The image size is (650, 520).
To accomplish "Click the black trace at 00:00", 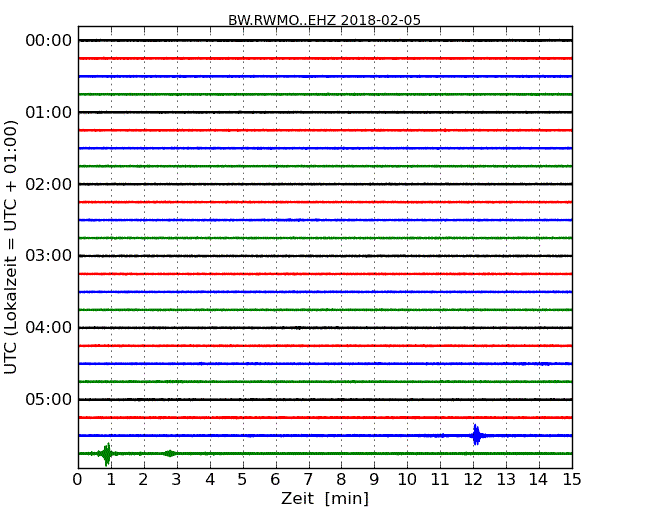I will point(325,40).
